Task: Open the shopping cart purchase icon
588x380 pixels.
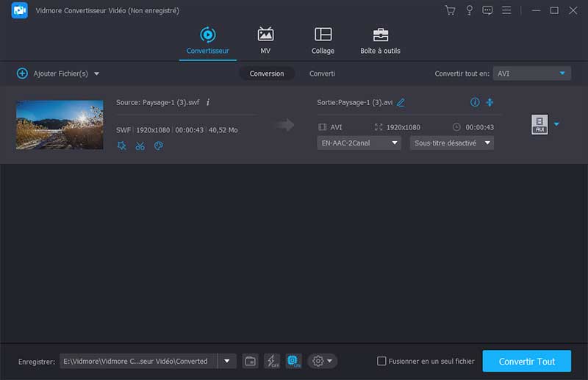Action: 451,10
